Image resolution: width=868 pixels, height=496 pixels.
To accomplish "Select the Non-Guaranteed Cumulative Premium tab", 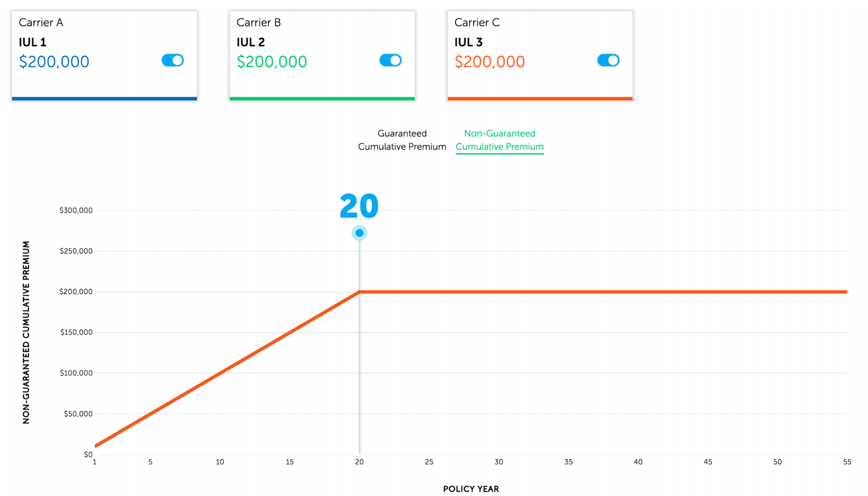I will 499,140.
